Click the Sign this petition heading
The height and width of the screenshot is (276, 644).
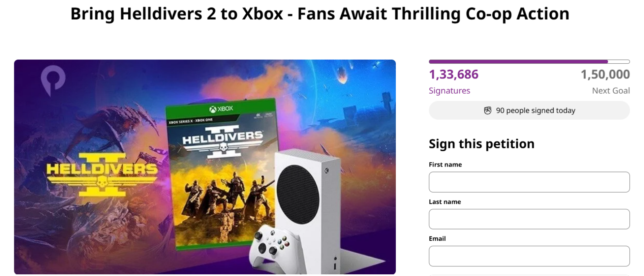(481, 144)
